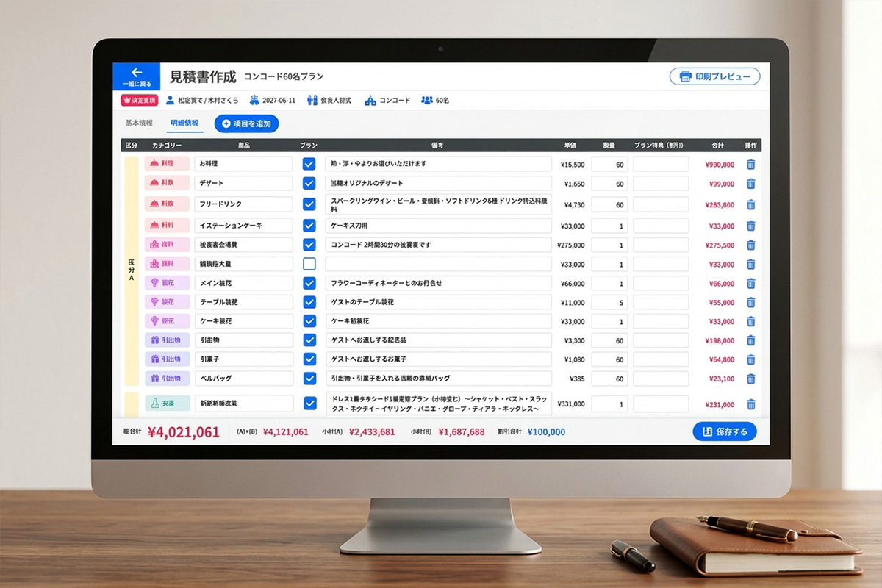The image size is (882, 588).
Task: Click the ¥198,000 row total
Action: pyautogui.click(x=720, y=341)
